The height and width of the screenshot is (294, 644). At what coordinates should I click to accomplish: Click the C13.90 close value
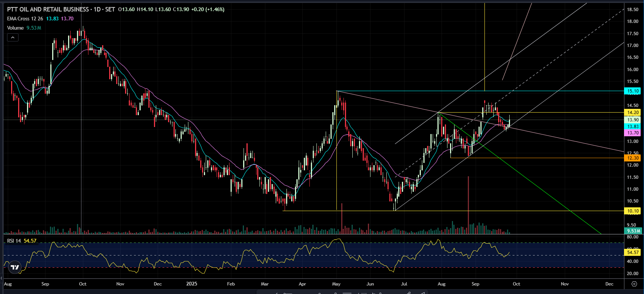point(181,9)
